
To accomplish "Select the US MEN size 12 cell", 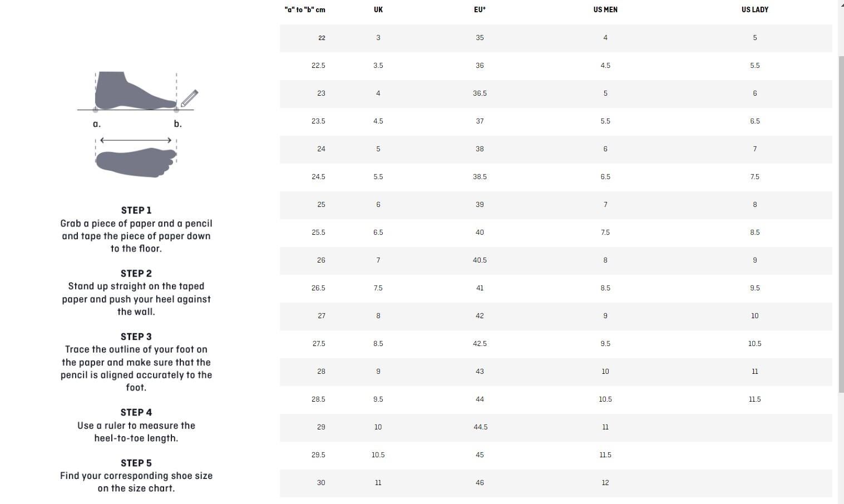I will click(605, 483).
